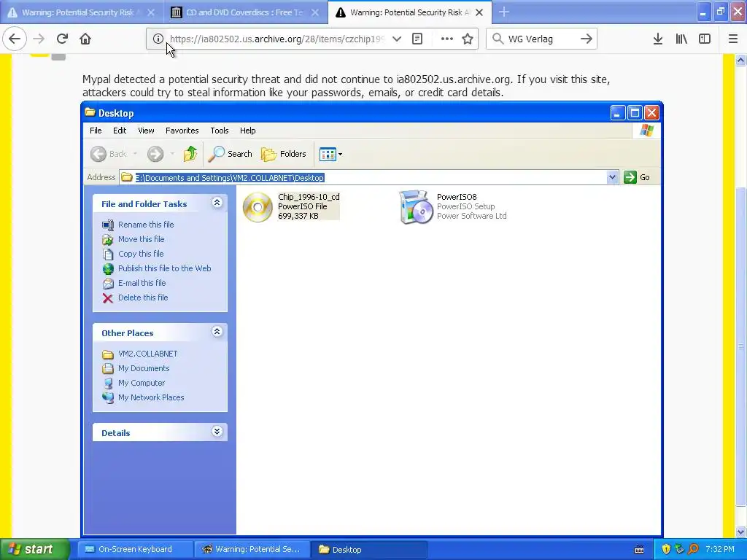The image size is (747, 560).
Task: Open the Views dropdown button
Action: pos(330,154)
